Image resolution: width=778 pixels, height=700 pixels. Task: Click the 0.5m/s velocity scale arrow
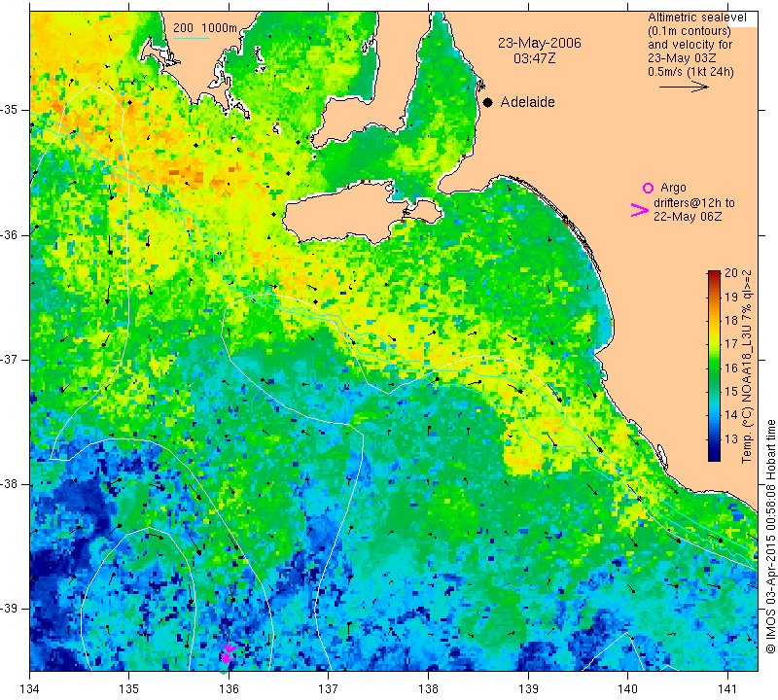[x=685, y=87]
